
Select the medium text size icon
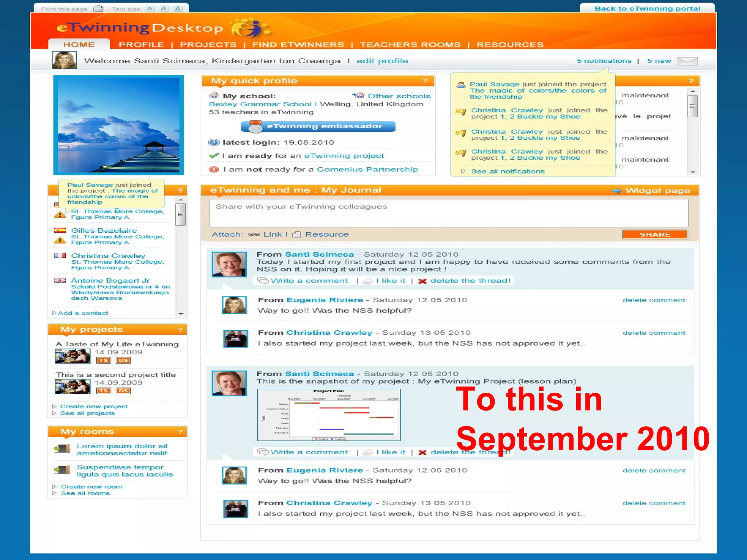click(x=164, y=8)
